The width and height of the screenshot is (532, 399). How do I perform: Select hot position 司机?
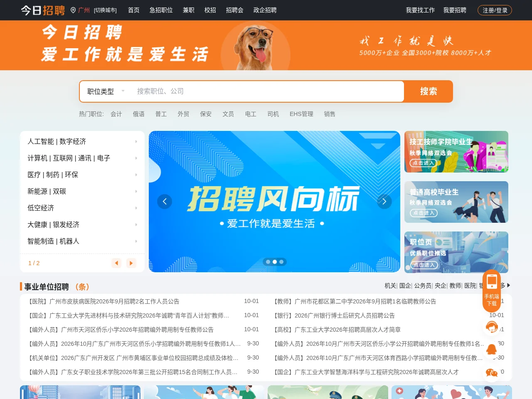click(273, 114)
